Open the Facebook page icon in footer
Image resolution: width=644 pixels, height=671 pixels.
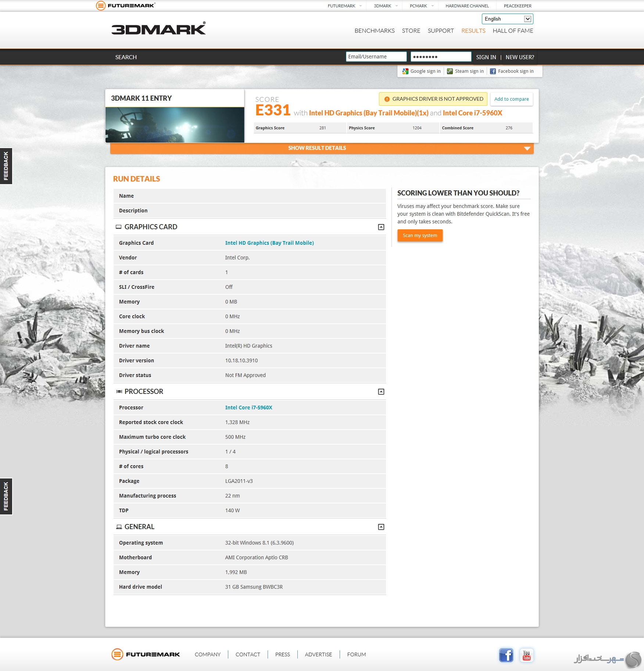click(x=506, y=655)
